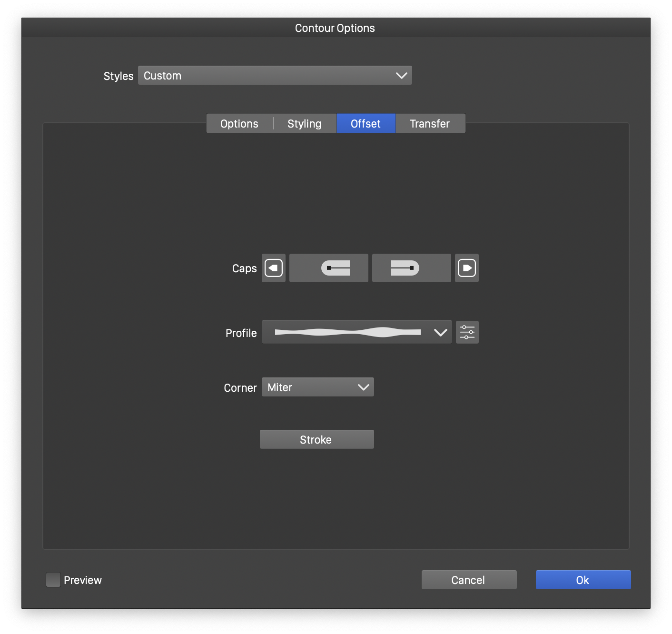Go to the Transfer tab
The image size is (672, 634).
tap(430, 124)
